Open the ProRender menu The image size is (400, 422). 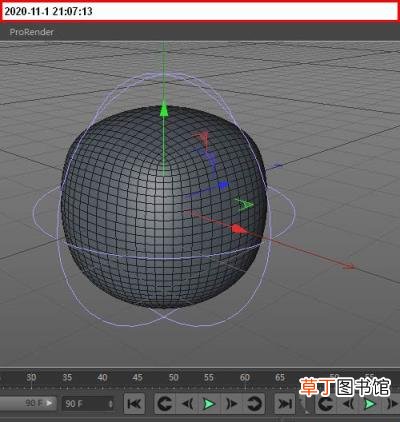click(x=32, y=32)
